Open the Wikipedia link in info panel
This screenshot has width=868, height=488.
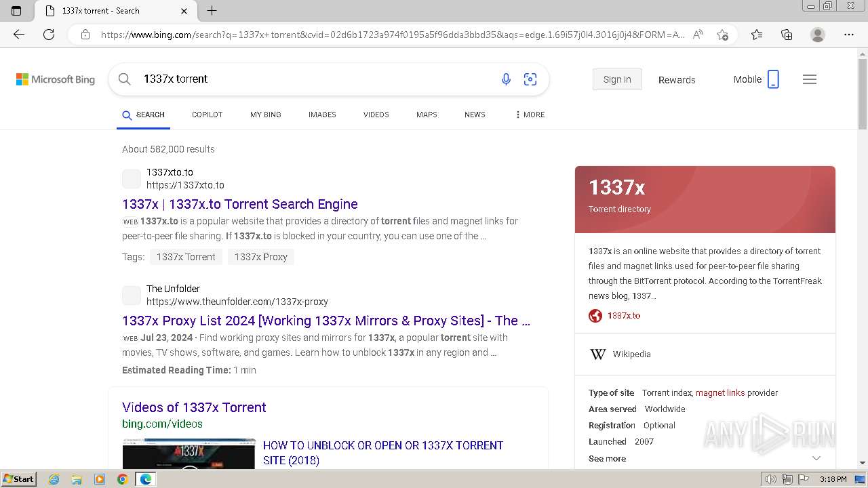(632, 354)
